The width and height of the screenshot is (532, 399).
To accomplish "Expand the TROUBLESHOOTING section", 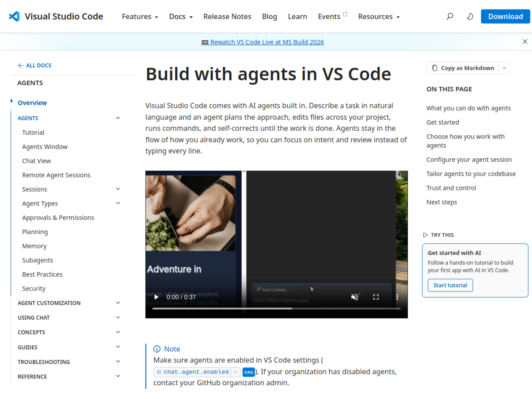I will [x=118, y=361].
